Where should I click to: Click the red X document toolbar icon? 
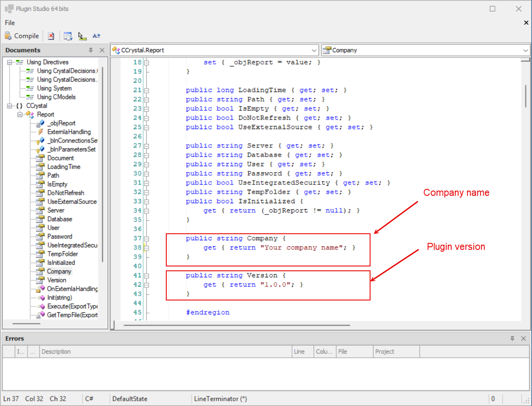click(51, 36)
